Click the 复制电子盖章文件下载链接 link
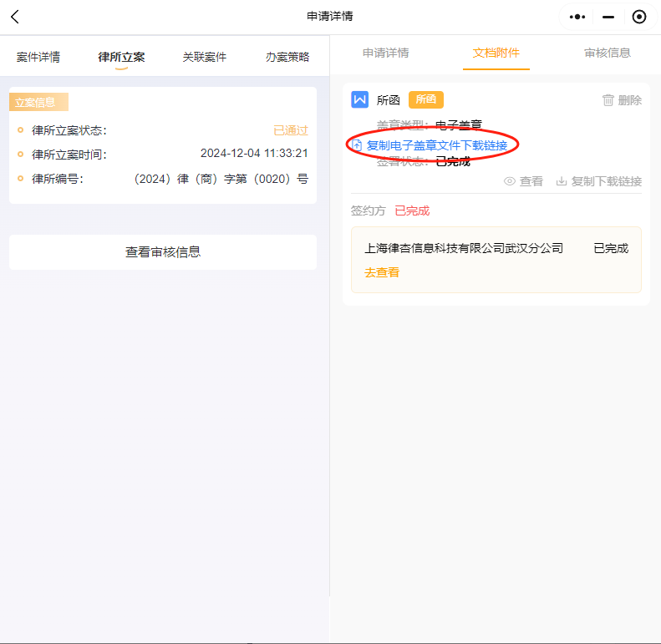This screenshot has width=661, height=644. (x=436, y=145)
